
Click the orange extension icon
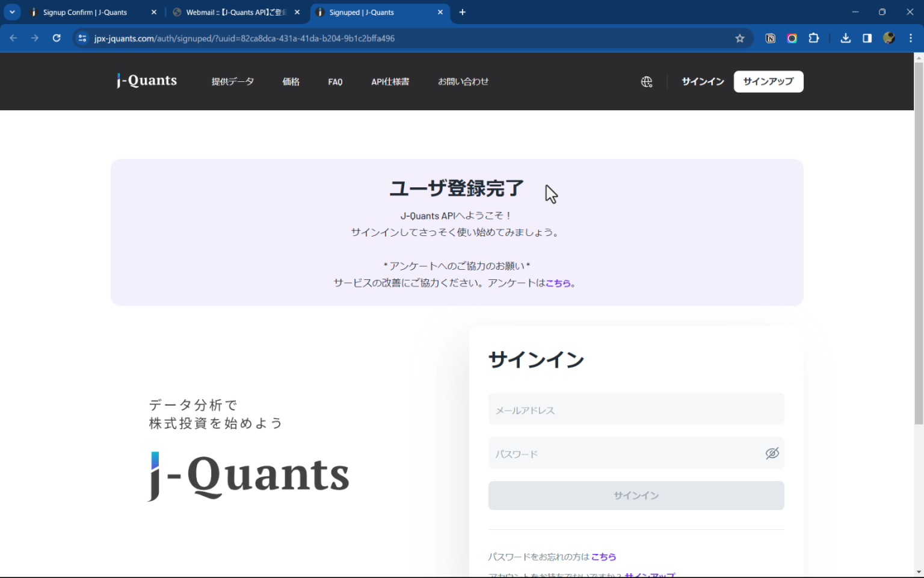coord(792,38)
